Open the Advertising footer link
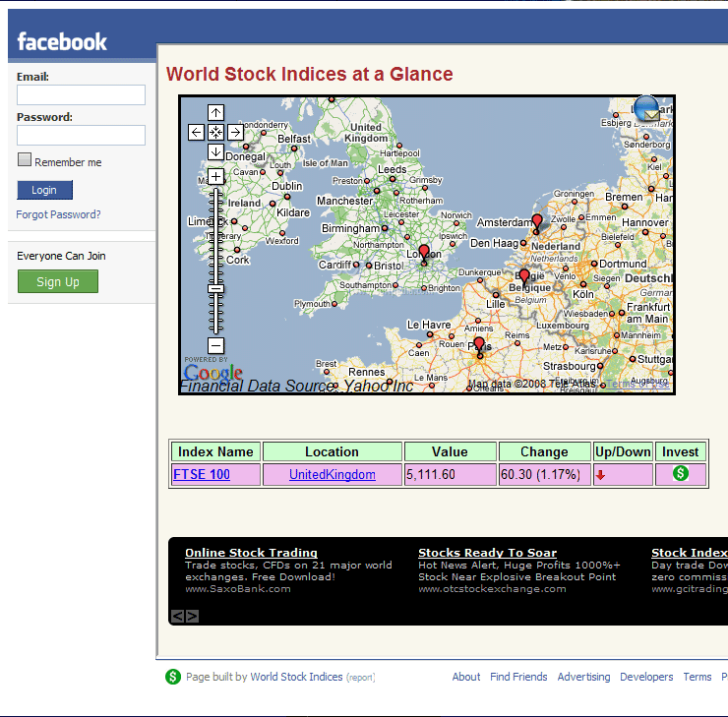This screenshot has height=717, width=728. point(583,677)
